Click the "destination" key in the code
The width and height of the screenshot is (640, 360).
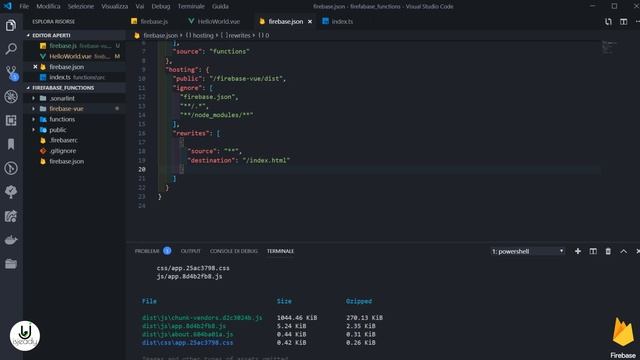tap(211, 160)
